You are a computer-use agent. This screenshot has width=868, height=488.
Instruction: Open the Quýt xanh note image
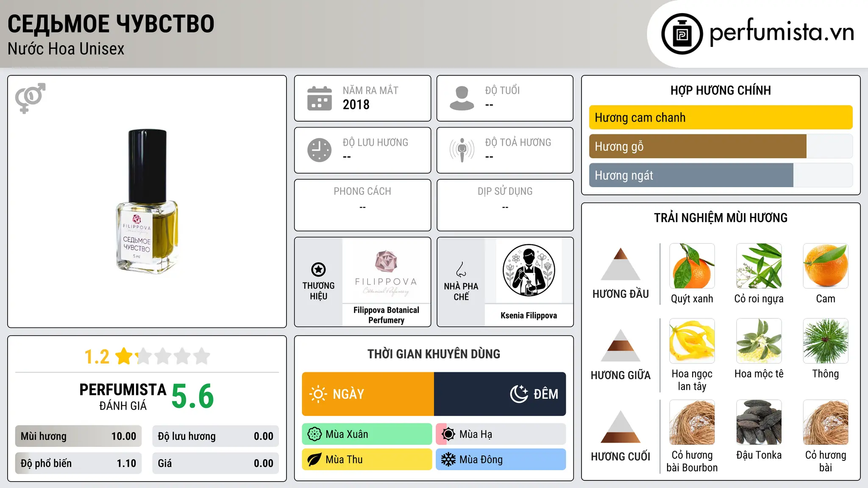point(692,266)
